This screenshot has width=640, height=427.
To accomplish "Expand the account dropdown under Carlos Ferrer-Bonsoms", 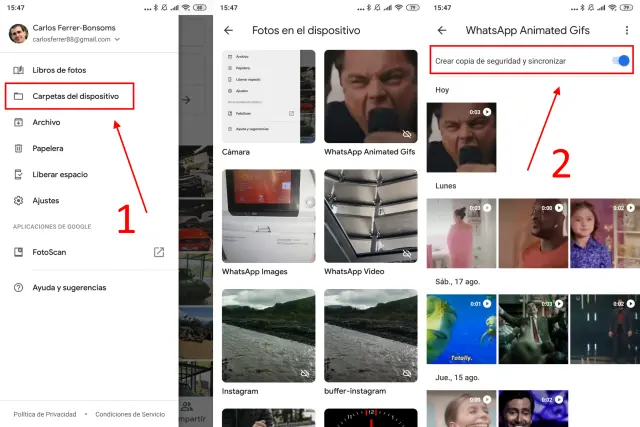I will (118, 40).
